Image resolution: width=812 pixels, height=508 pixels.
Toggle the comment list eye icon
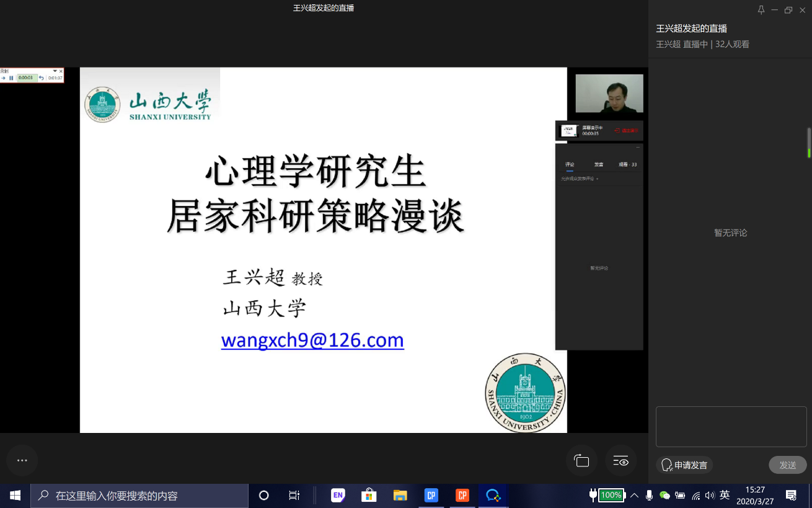point(620,461)
